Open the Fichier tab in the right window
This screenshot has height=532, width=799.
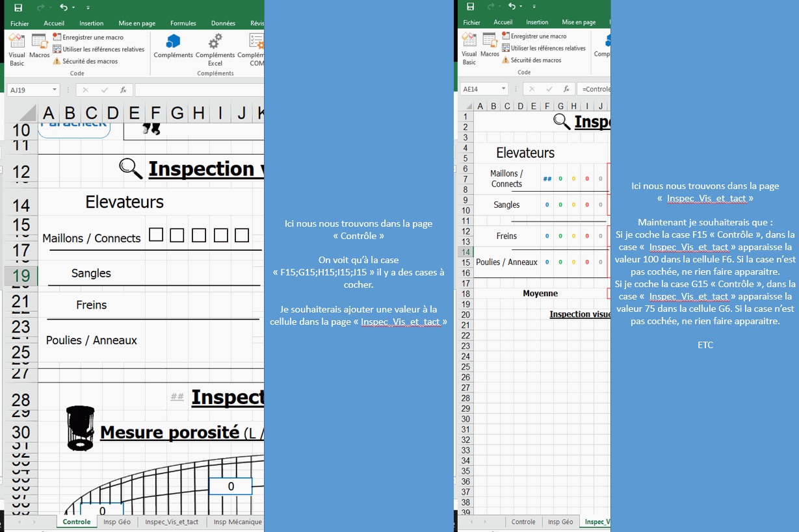[472, 22]
